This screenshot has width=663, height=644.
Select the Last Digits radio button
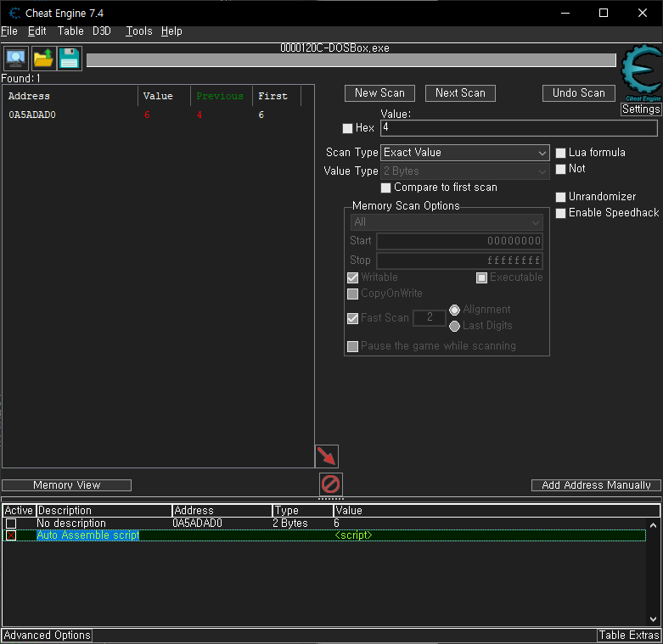454,326
